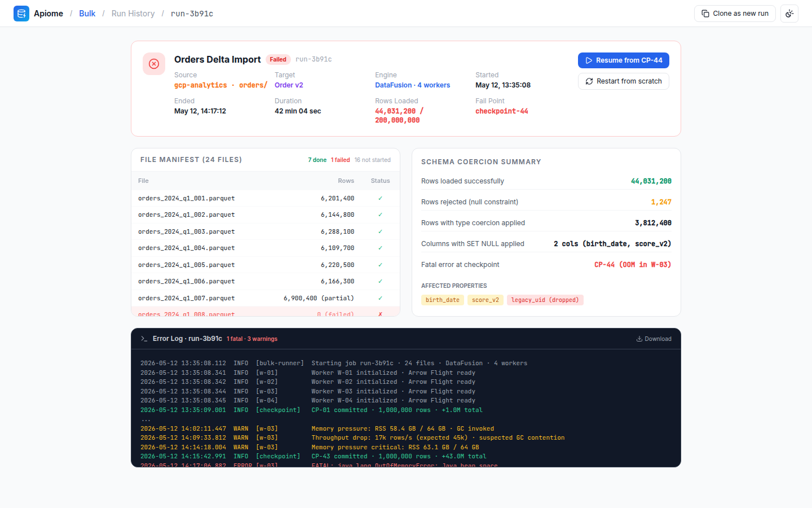Click the '1 fatal · 3 warnings' log summary
Image resolution: width=812 pixels, height=508 pixels.
coord(252,339)
